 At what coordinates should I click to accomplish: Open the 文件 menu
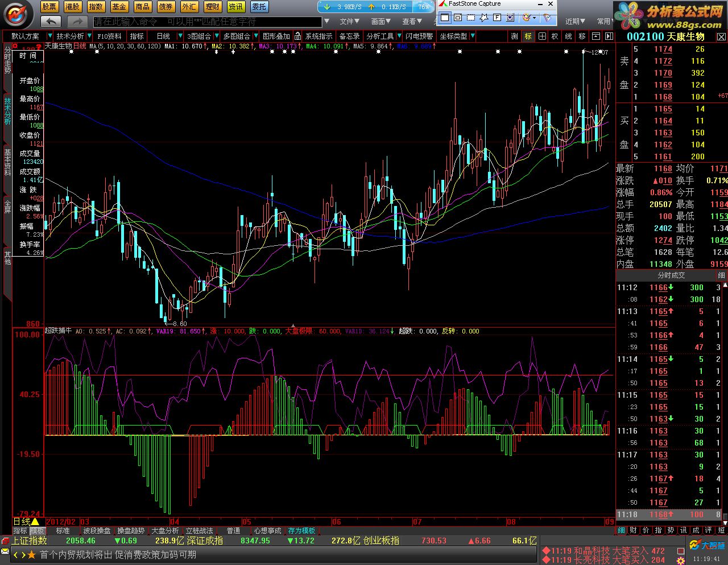[350, 21]
